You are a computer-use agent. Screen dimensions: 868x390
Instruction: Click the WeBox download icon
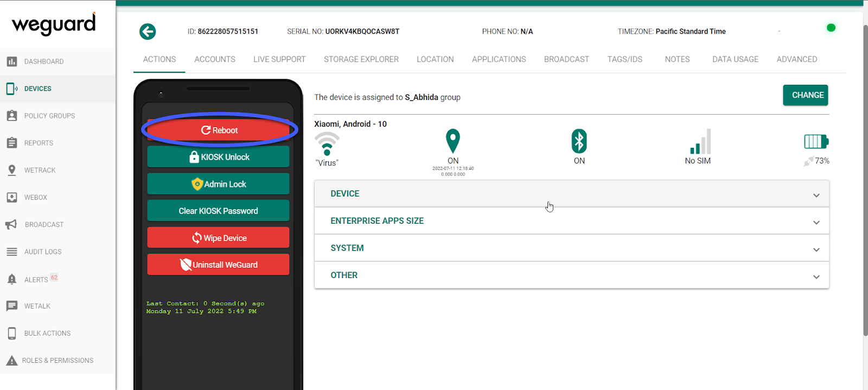[x=11, y=197]
